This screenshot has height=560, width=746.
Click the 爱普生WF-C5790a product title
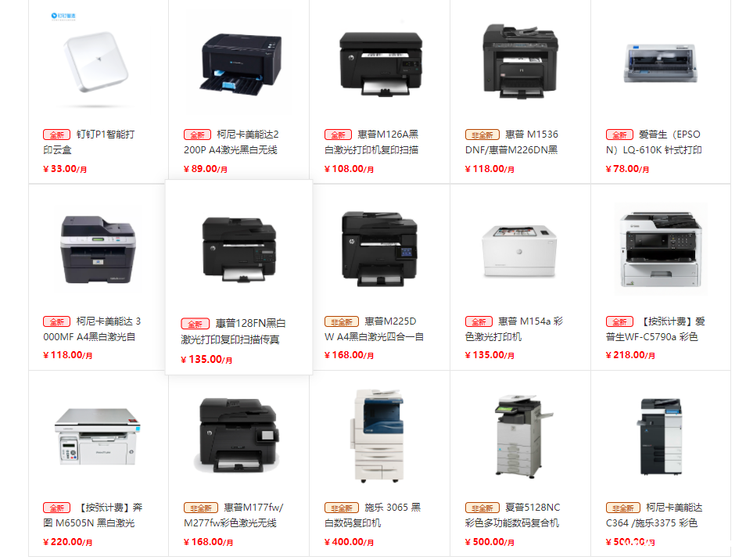655,328
